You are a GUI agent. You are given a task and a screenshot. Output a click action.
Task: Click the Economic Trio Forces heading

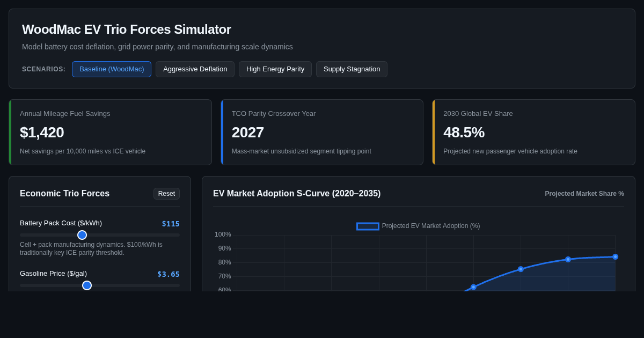point(64,194)
